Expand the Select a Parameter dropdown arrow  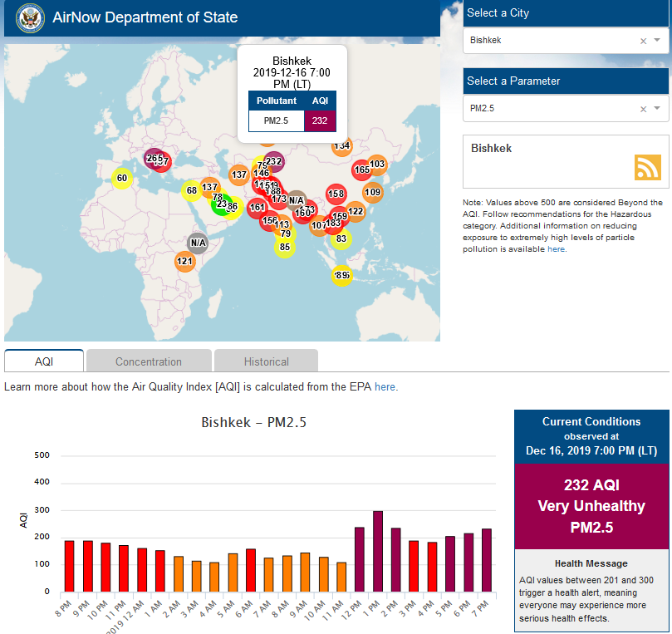click(x=657, y=109)
